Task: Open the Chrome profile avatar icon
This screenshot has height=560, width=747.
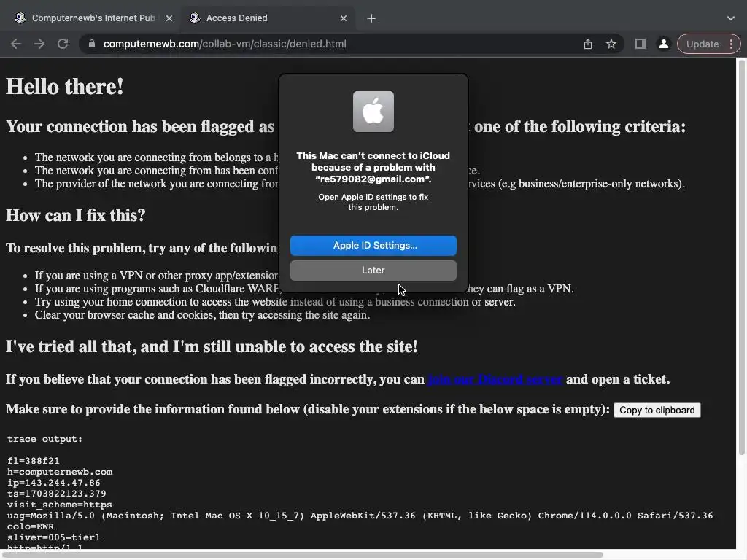Action: [x=663, y=44]
